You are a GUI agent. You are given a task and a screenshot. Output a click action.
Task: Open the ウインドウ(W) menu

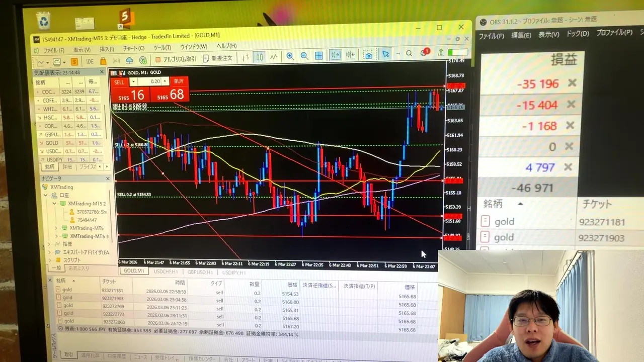pyautogui.click(x=194, y=47)
